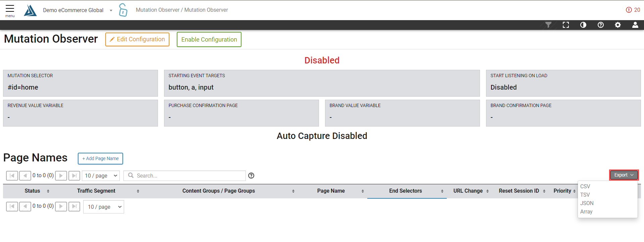
Task: Choose JSON export option
Action: click(x=587, y=203)
